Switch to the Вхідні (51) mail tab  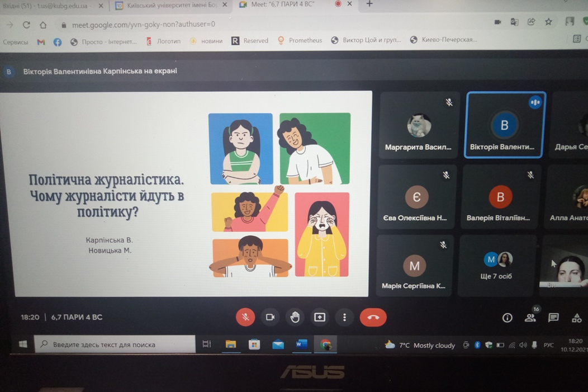coord(49,6)
